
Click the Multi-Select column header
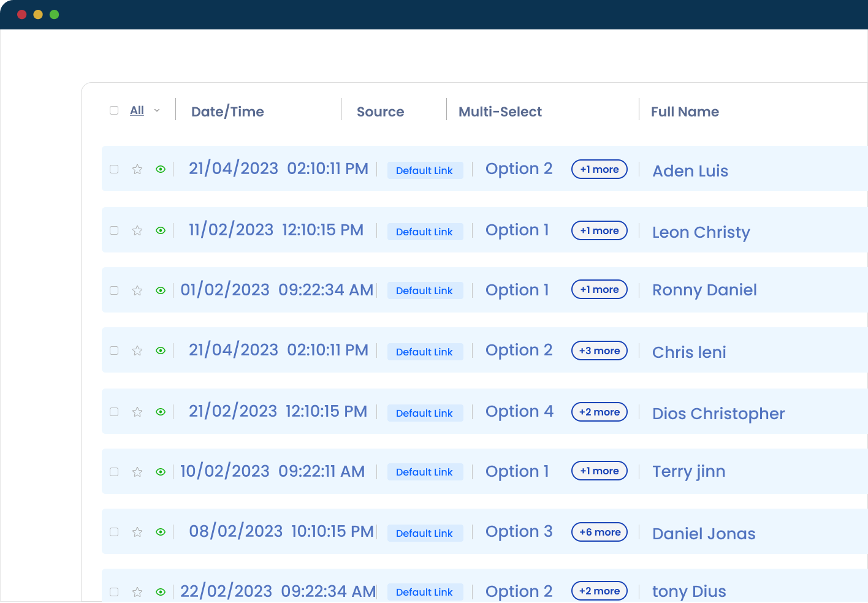point(500,112)
